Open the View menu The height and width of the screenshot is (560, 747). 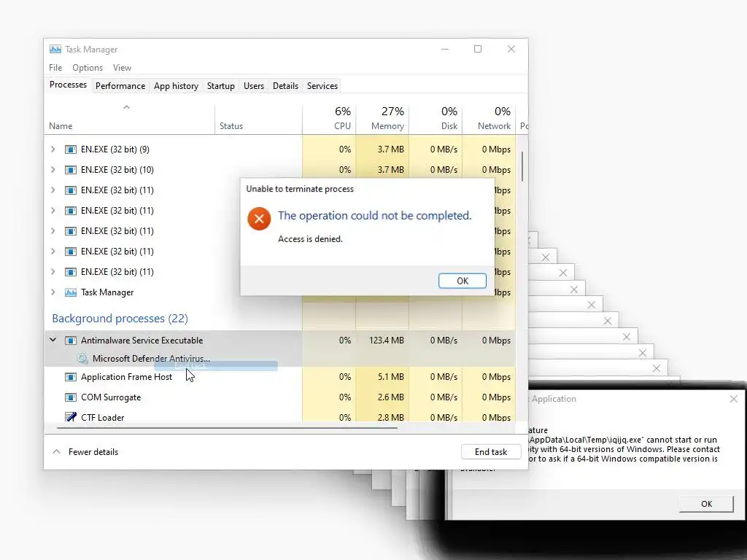tap(122, 68)
